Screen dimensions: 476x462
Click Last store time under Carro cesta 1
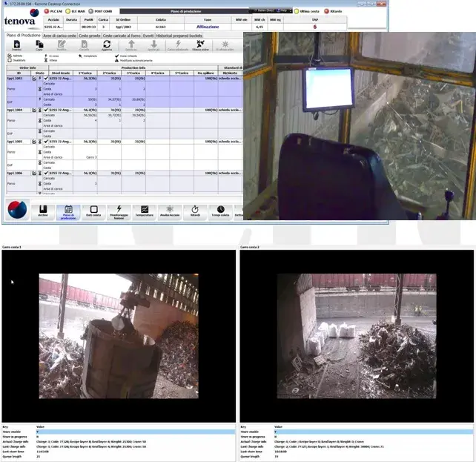click(119, 452)
